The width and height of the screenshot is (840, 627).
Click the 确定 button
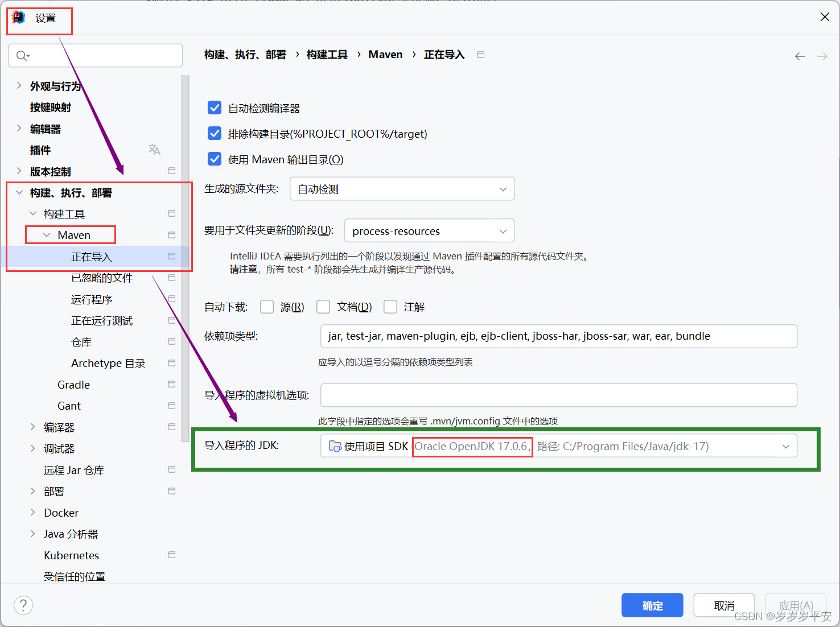click(652, 605)
